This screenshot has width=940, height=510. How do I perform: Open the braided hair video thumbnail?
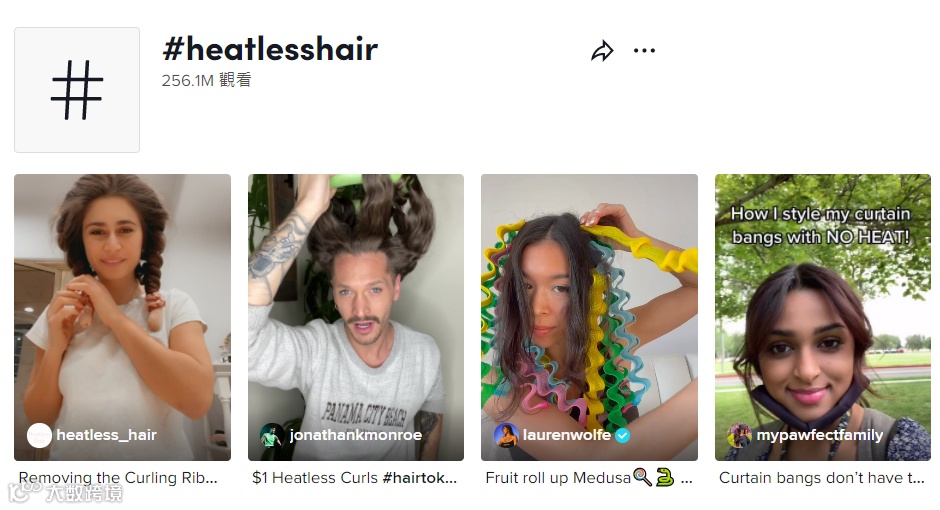click(122, 317)
